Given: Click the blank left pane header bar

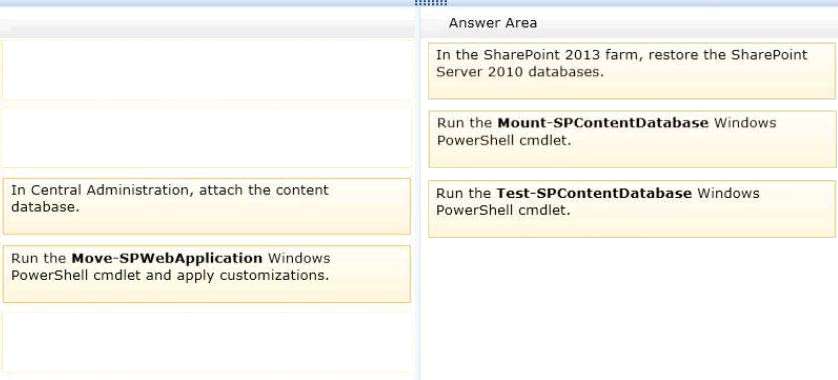Looking at the screenshot, I should [x=206, y=27].
